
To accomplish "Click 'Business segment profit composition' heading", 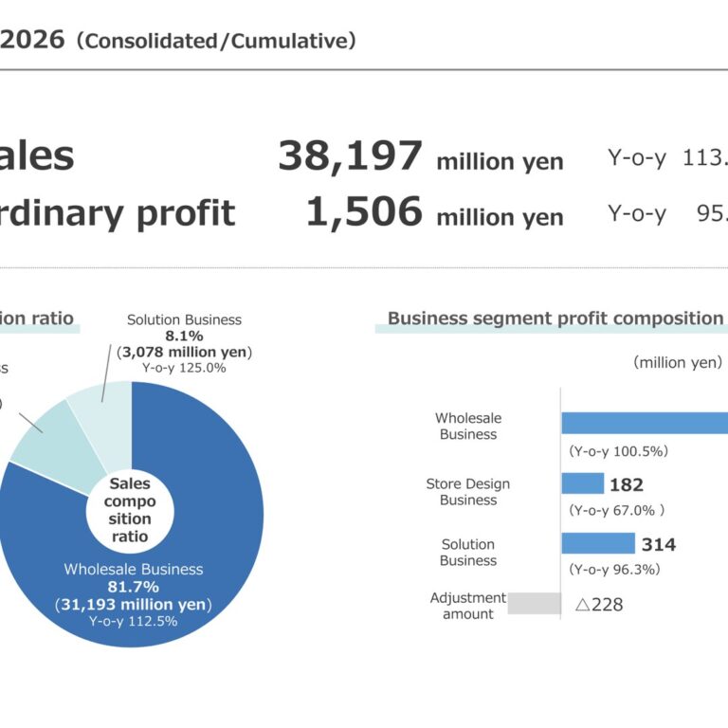I will (555, 318).
